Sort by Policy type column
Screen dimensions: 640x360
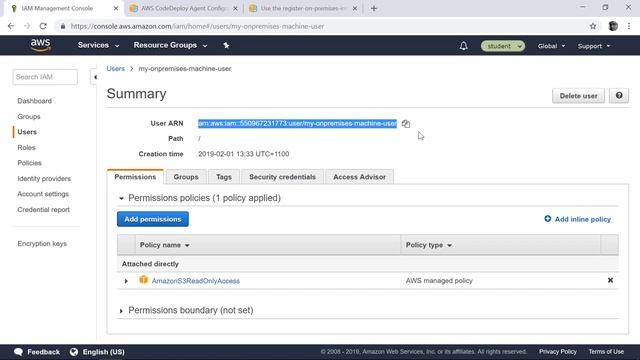(x=429, y=245)
